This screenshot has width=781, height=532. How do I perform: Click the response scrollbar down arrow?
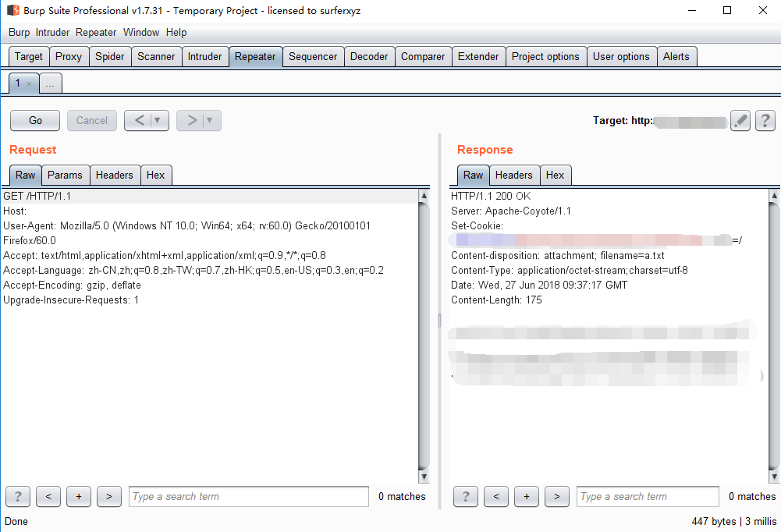(774, 477)
